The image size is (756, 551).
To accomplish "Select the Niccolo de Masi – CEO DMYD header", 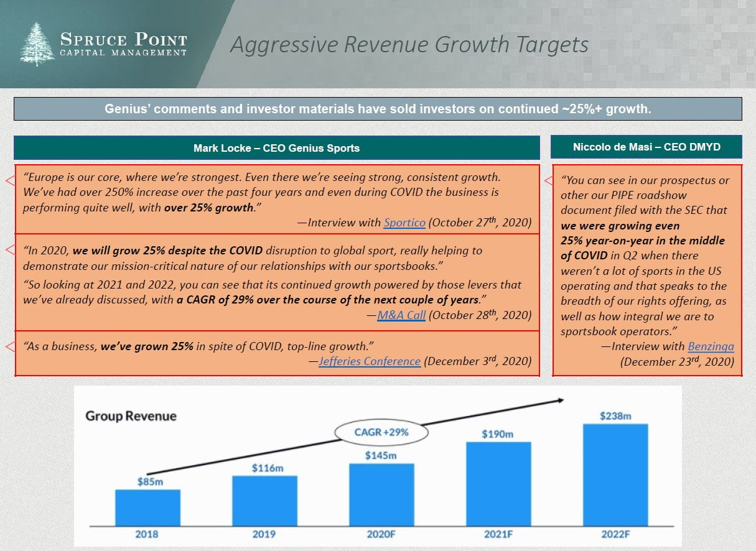I will 646,147.
